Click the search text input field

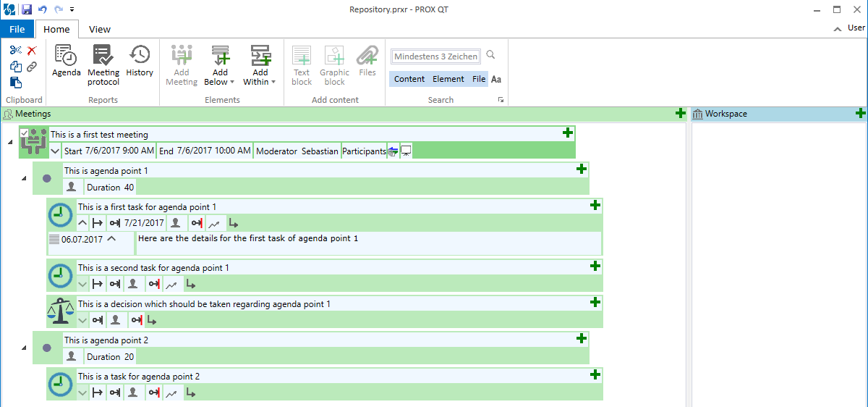(435, 56)
